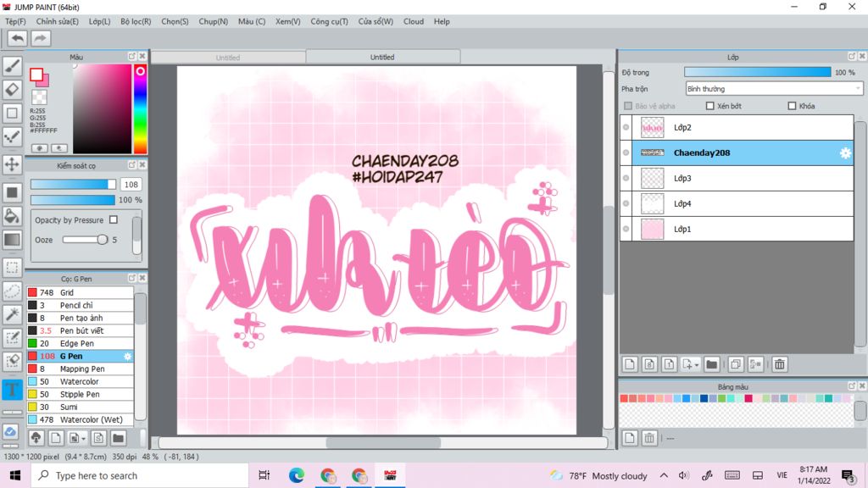Select the Dot/polyline pen tool
This screenshot has height=488, width=868.
coord(12,136)
